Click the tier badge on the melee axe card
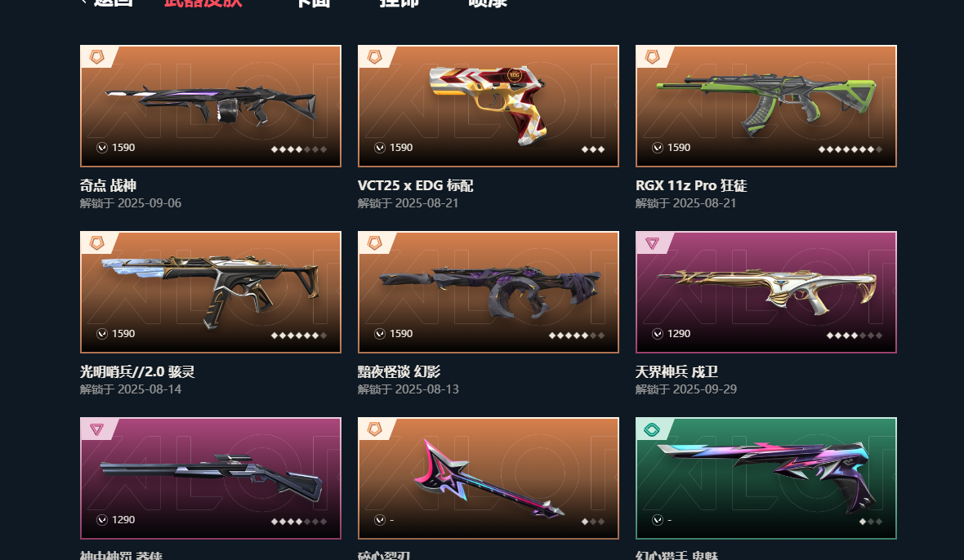 (x=375, y=429)
